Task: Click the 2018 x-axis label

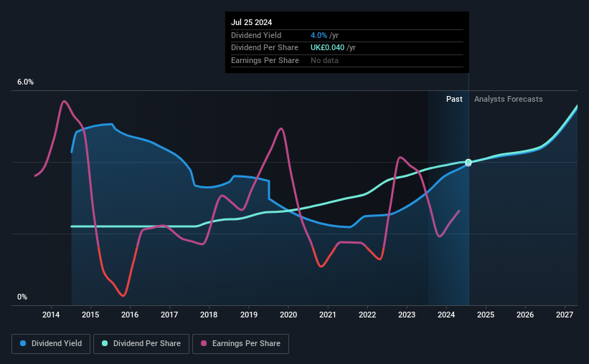Action: point(209,315)
